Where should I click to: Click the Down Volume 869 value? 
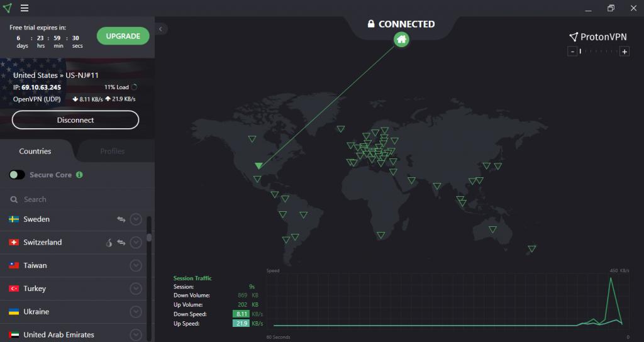click(x=242, y=295)
